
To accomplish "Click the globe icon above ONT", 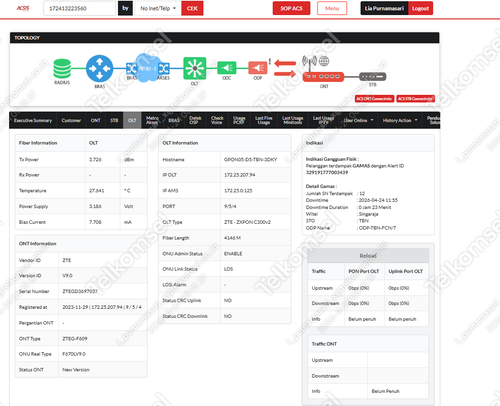I will tap(324, 61).
